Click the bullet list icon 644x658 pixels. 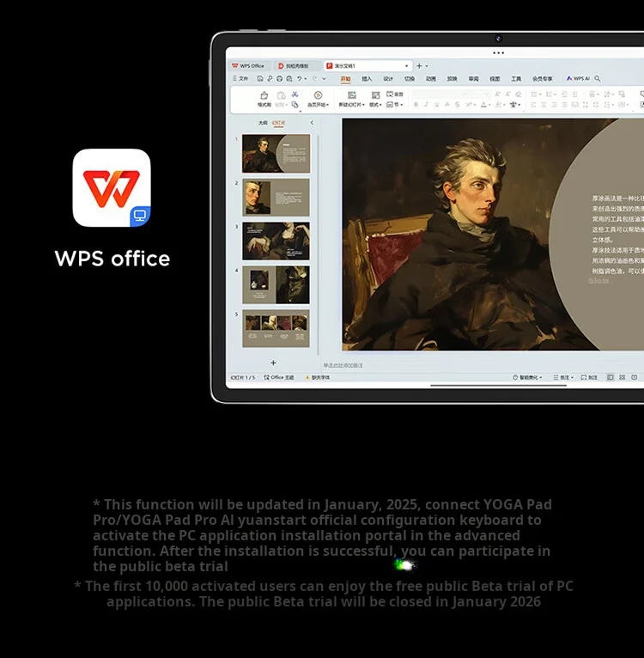pyautogui.click(x=536, y=94)
